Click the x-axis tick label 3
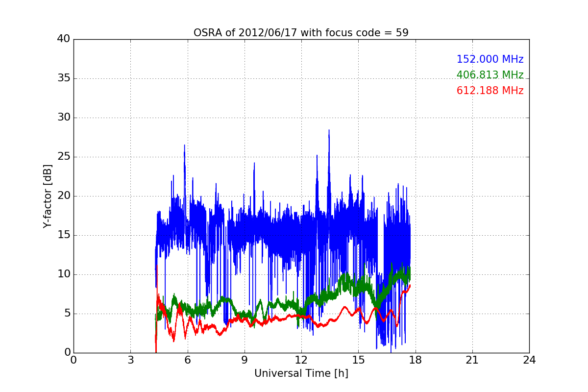The width and height of the screenshot is (588, 392). pos(130,360)
